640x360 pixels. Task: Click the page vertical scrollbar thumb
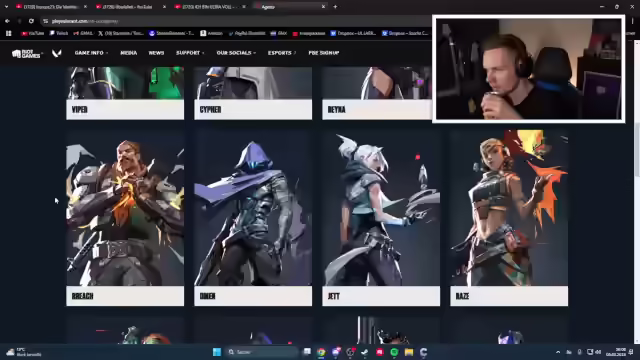pyautogui.click(x=637, y=149)
